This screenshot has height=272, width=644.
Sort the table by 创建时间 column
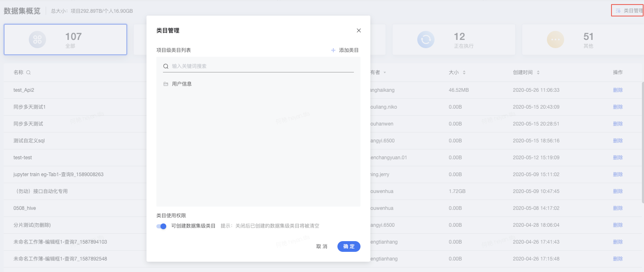[538, 72]
